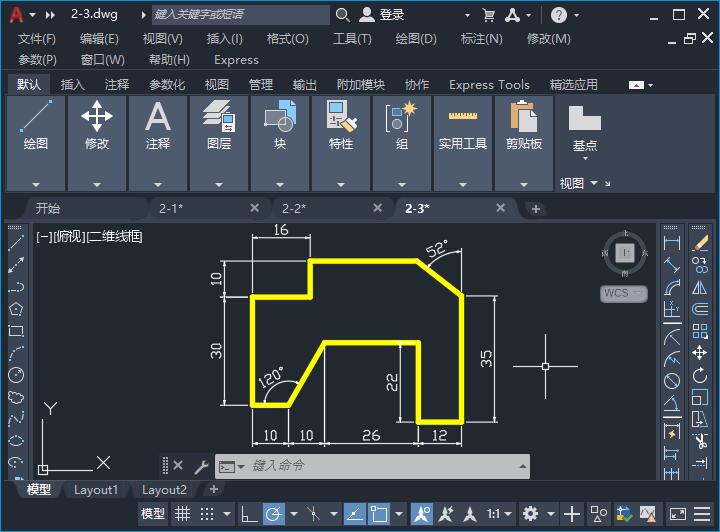The image size is (720, 532).
Task: Toggle Object Snap Tracking
Action: coord(354,514)
